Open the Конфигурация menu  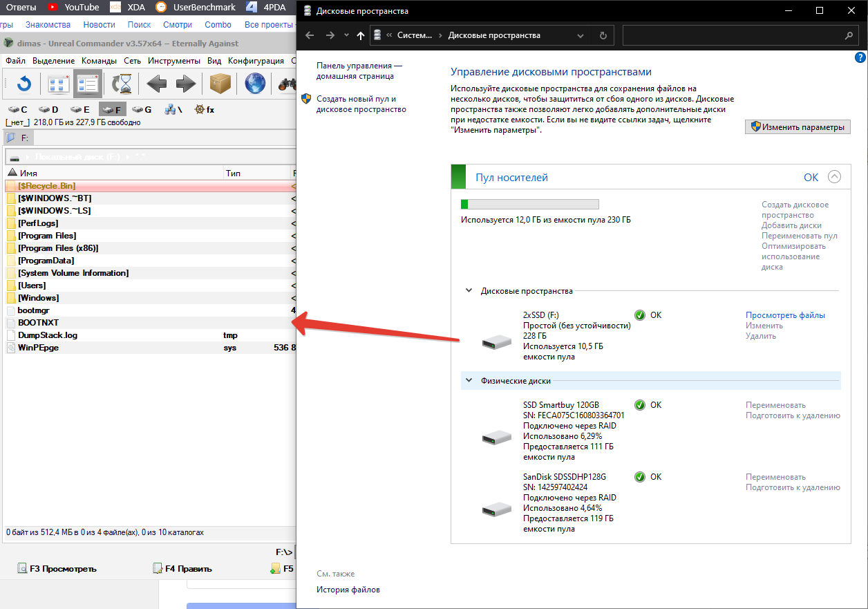click(256, 61)
